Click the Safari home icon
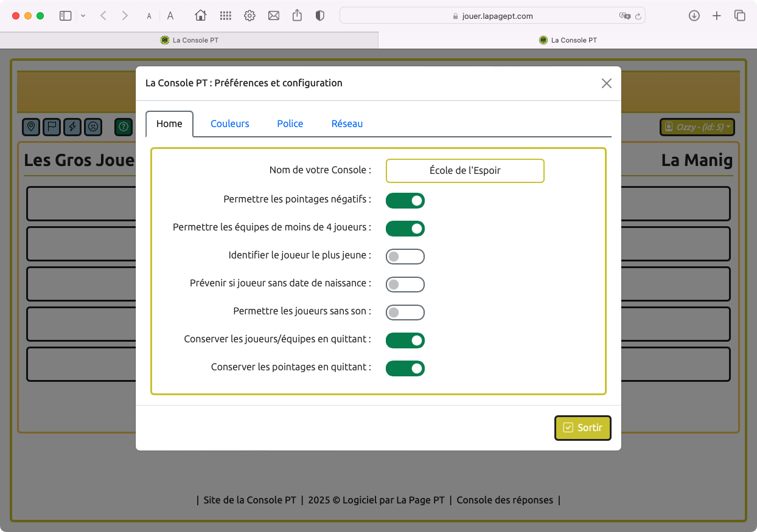This screenshot has height=532, width=757. pos(200,16)
